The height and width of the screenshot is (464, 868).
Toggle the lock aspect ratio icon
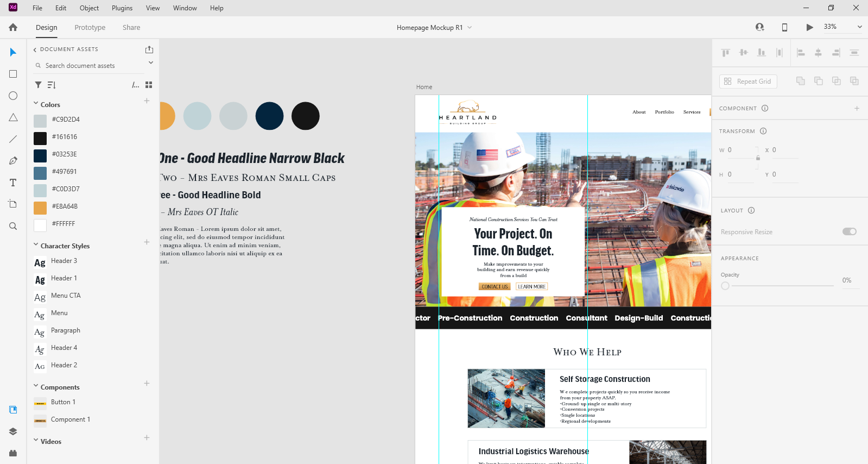pyautogui.click(x=758, y=158)
